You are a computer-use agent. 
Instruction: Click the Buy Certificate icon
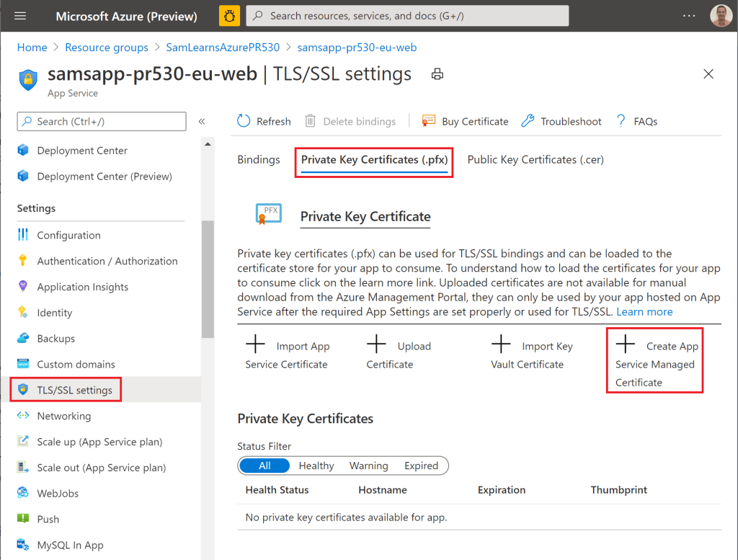pos(429,121)
